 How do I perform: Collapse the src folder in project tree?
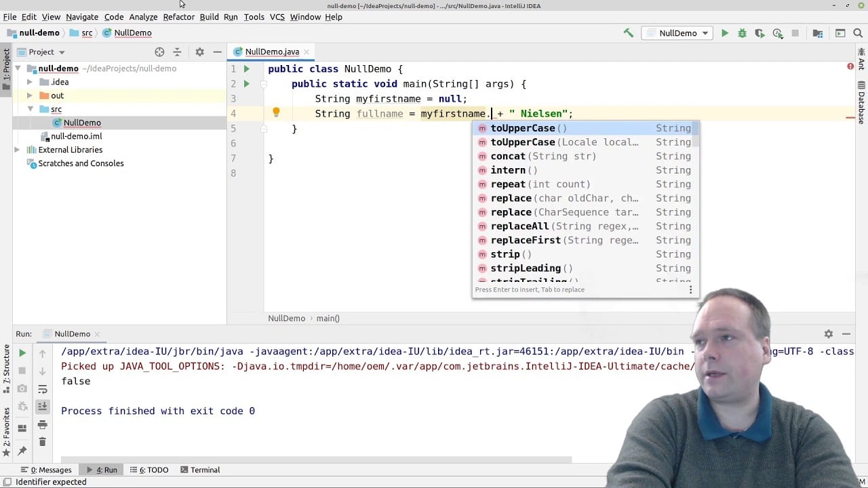tap(30, 109)
